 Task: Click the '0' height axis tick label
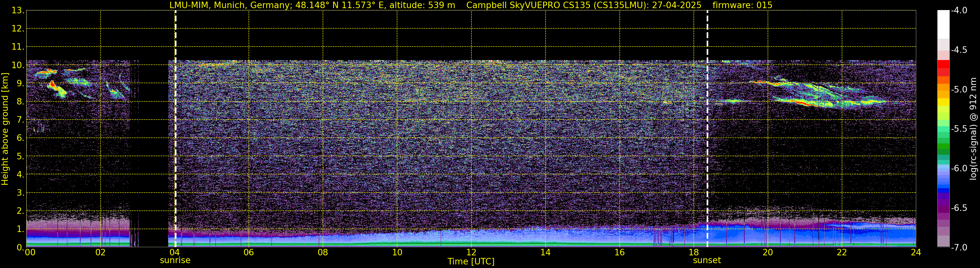tap(20, 247)
